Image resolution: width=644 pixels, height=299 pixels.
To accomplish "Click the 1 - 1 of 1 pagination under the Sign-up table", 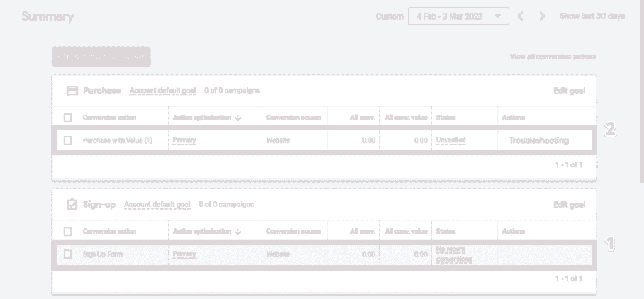I will click(x=569, y=279).
